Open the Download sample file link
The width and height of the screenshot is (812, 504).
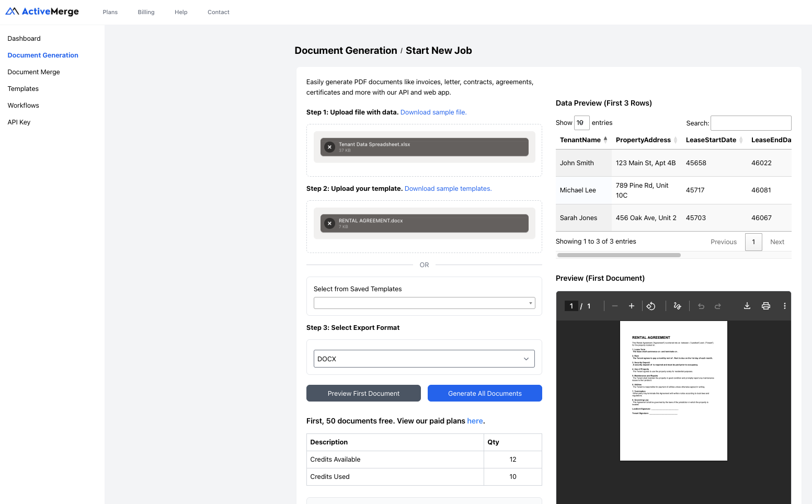tap(433, 112)
